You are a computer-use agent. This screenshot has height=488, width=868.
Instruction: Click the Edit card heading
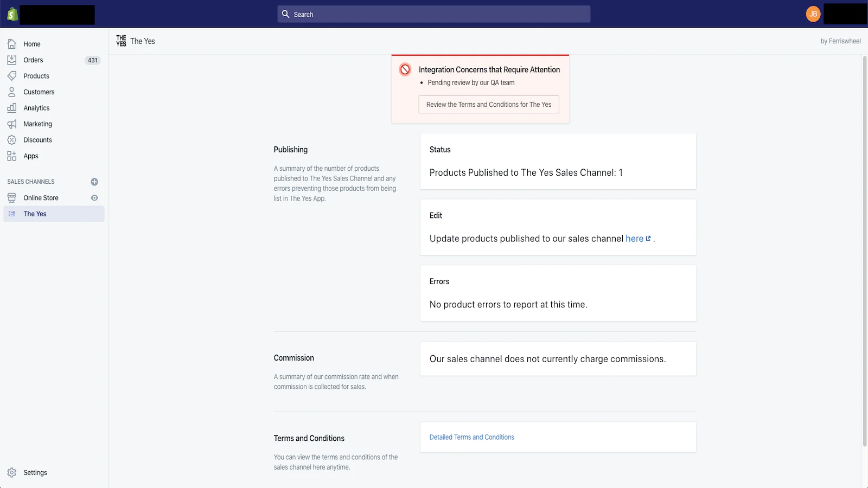coord(436,215)
